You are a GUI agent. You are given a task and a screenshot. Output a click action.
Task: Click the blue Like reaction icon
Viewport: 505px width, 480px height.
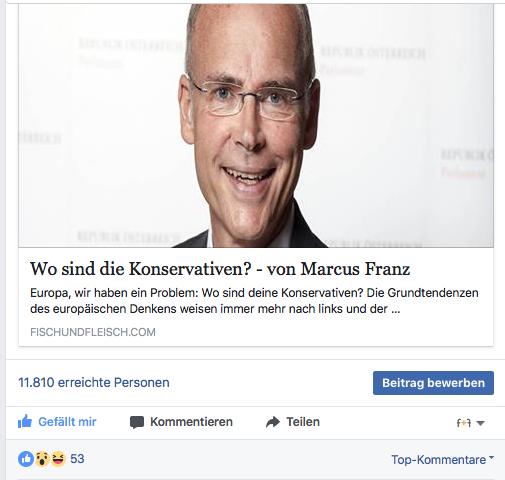pos(26,459)
